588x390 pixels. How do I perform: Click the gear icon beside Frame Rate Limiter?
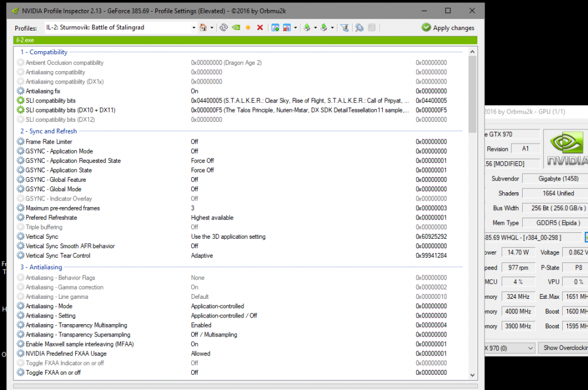[21, 142]
